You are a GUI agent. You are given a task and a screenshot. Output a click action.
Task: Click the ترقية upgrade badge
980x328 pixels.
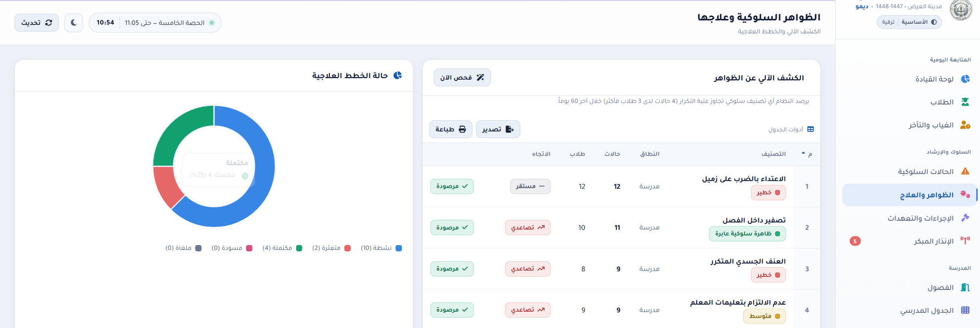pyautogui.click(x=888, y=22)
